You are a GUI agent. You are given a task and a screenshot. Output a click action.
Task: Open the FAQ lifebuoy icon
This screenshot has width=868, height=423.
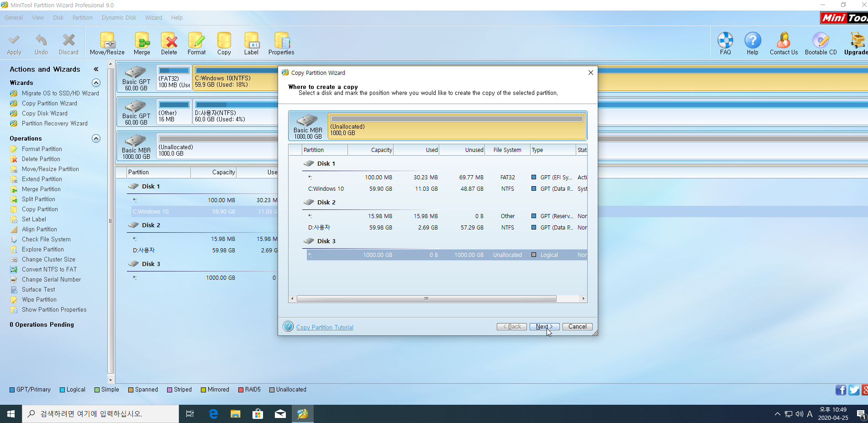click(725, 40)
